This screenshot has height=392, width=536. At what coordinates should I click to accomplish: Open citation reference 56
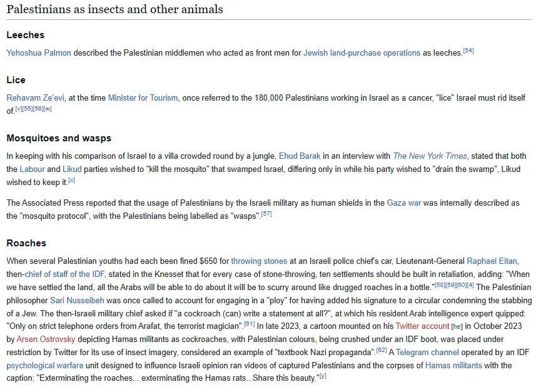click(x=38, y=109)
